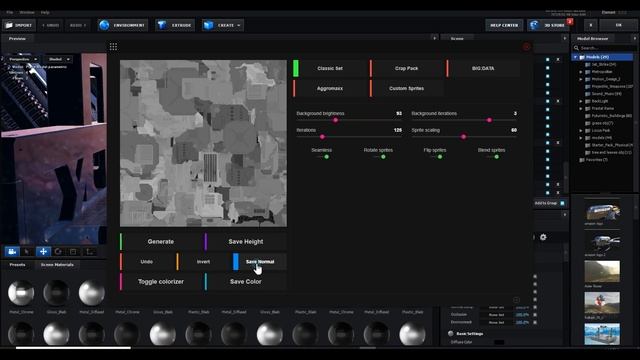640x360 pixels.
Task: Click the Import folder icon in toolbar
Action: (x=9, y=25)
